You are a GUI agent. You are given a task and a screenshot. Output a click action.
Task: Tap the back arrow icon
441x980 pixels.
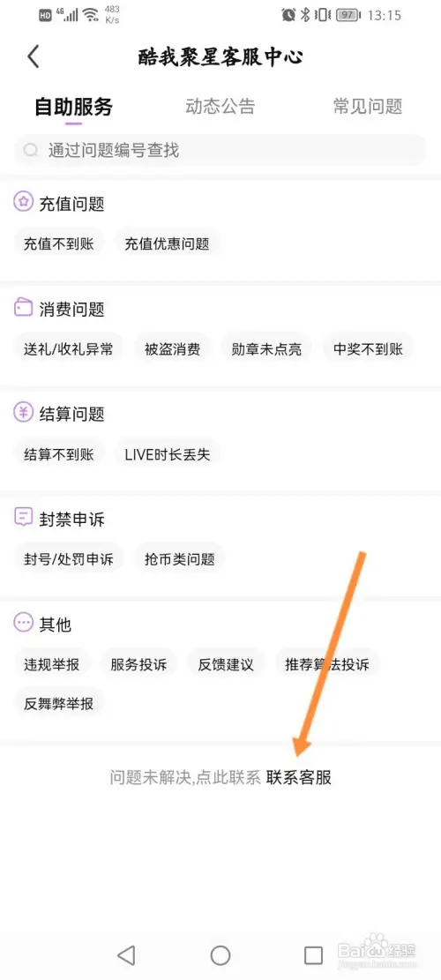(x=34, y=56)
